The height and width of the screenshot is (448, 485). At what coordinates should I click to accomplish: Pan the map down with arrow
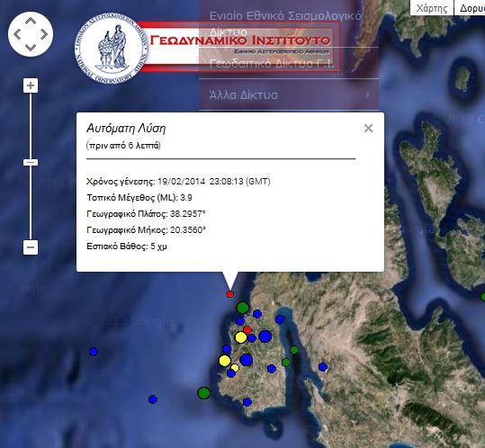[31, 48]
